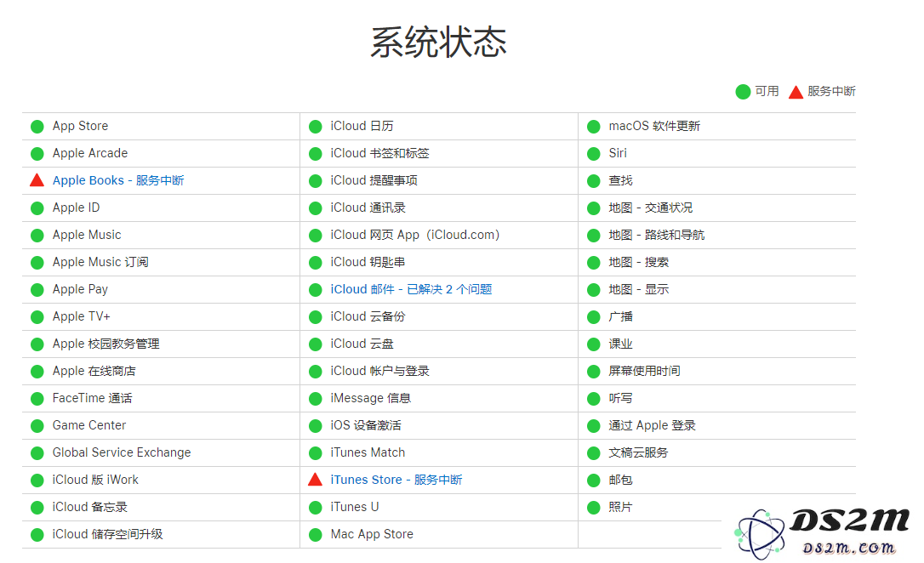Select the Apple Music 订阅 row text

100,262
